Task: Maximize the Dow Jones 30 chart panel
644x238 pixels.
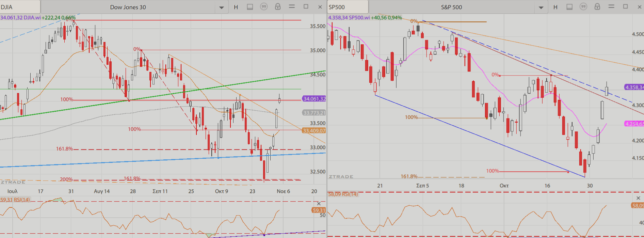Action: pos(306,6)
